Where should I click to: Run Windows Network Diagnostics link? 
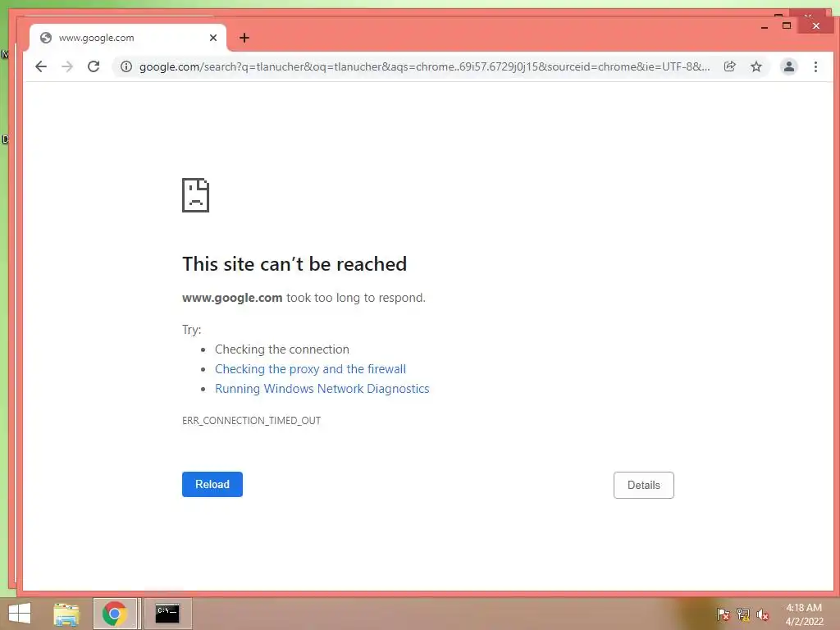[x=322, y=389]
